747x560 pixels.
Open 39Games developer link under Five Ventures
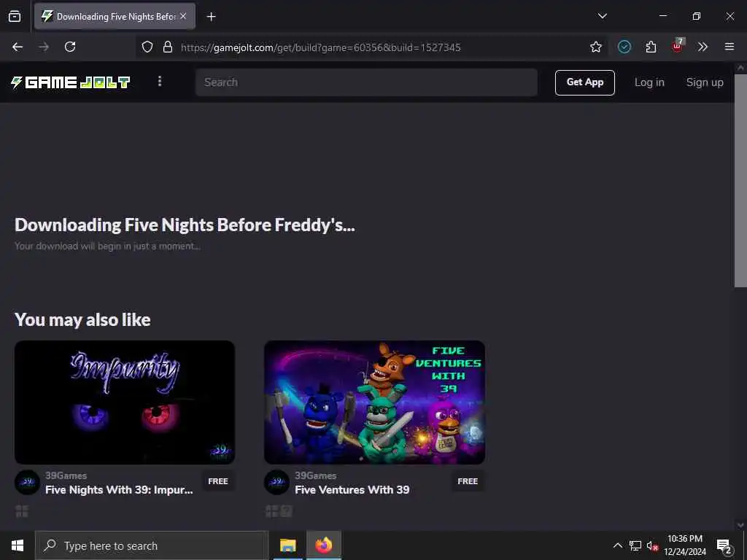click(315, 475)
